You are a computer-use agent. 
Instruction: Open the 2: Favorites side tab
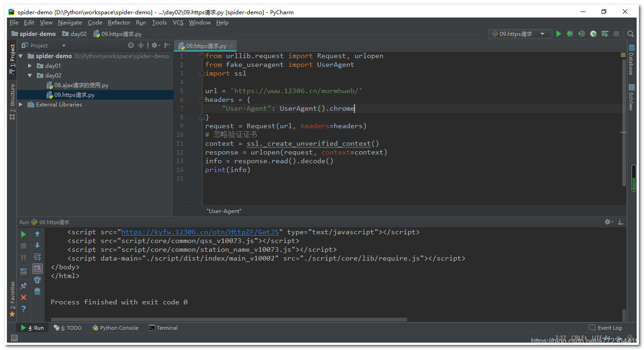[12, 299]
